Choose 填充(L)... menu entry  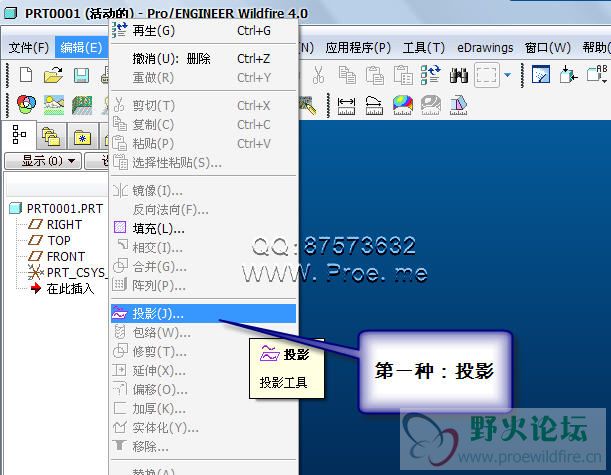click(203, 228)
